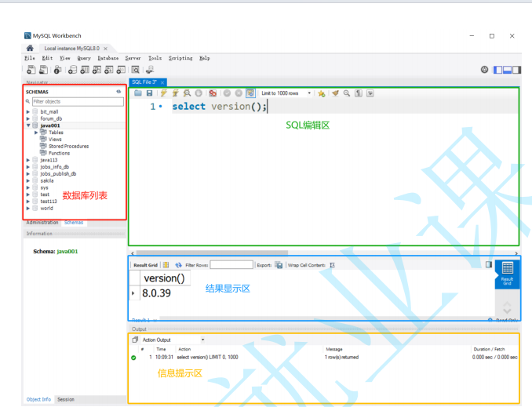Execute the query with lightning bolt
Screen dimensions: 532x407
[163, 93]
